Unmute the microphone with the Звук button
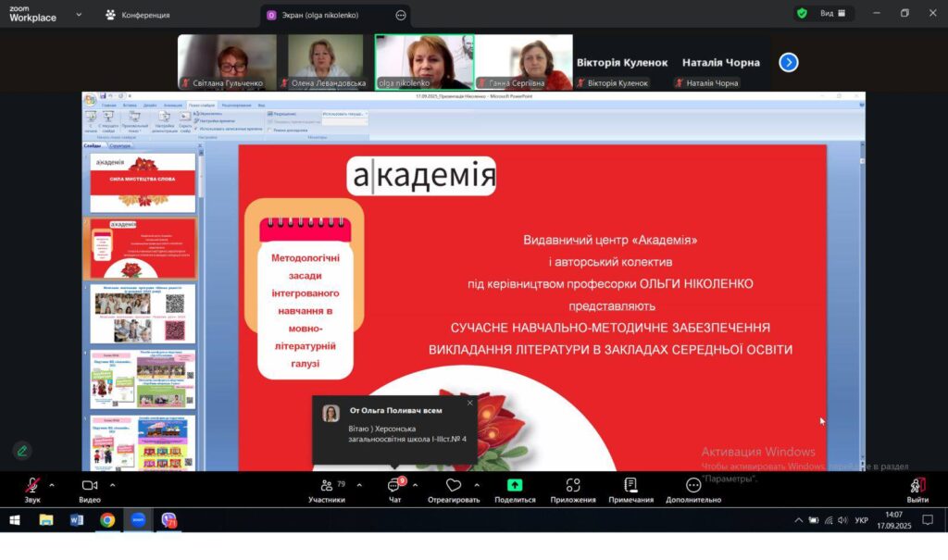 tap(32, 486)
